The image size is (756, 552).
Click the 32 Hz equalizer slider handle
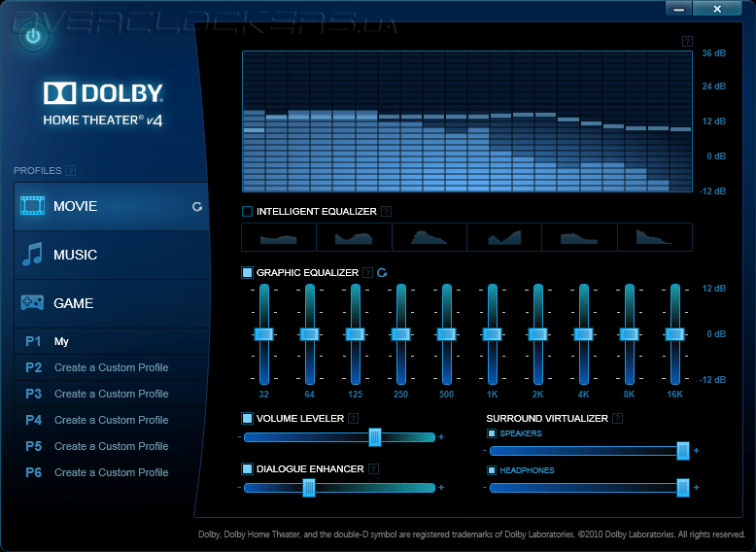(263, 334)
